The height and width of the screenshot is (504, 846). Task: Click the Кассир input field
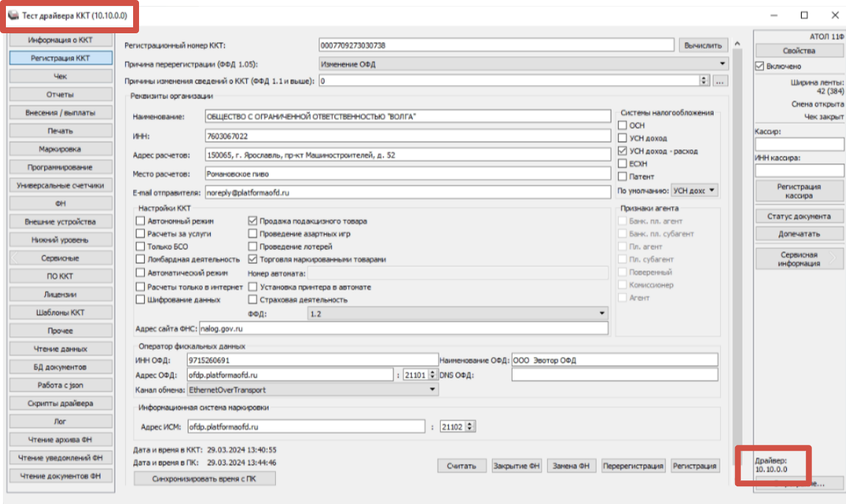click(799, 144)
